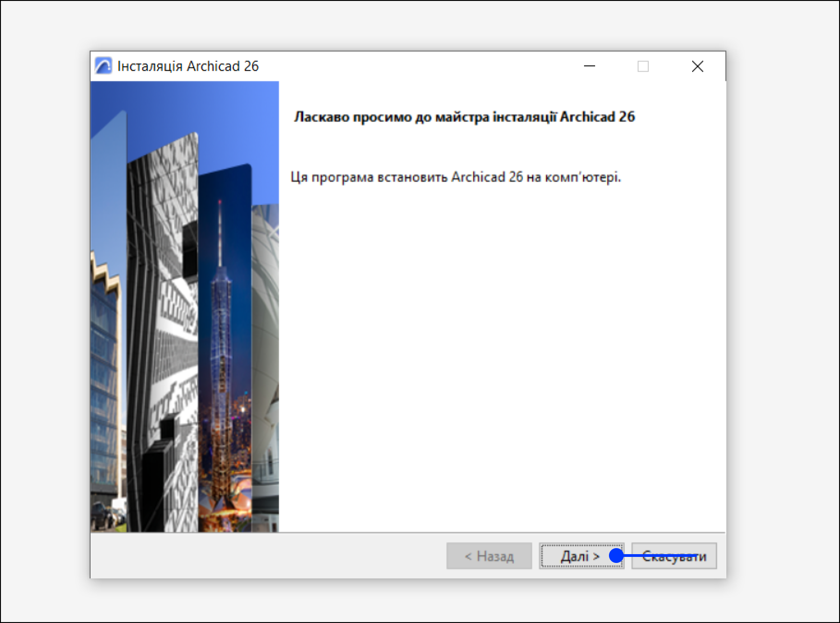
Task: Close the Інсталяція Archicad 26 installer window
Action: click(698, 66)
